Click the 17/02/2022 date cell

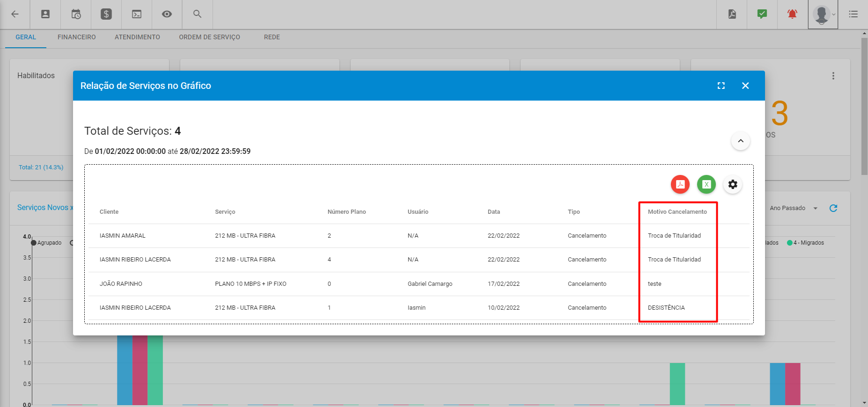click(504, 284)
